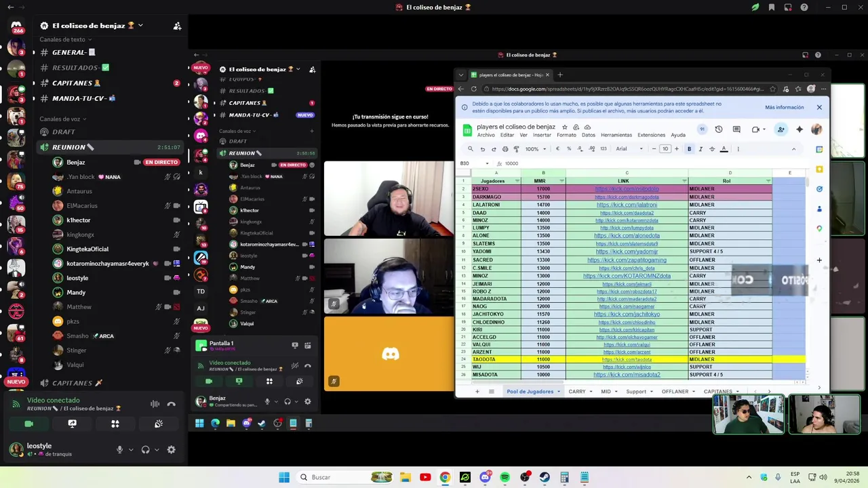868x488 pixels.
Task: Toggle bold formatting in Sheets toolbar
Action: point(689,149)
